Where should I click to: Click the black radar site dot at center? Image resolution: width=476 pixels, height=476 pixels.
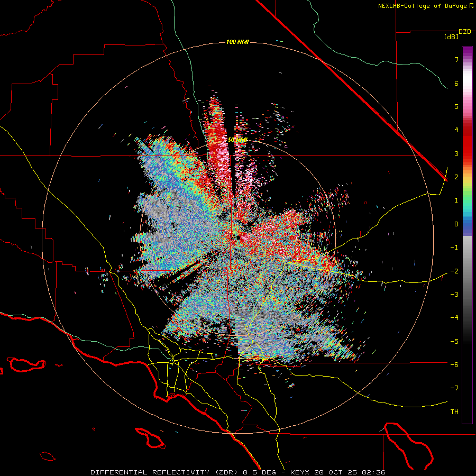(239, 237)
